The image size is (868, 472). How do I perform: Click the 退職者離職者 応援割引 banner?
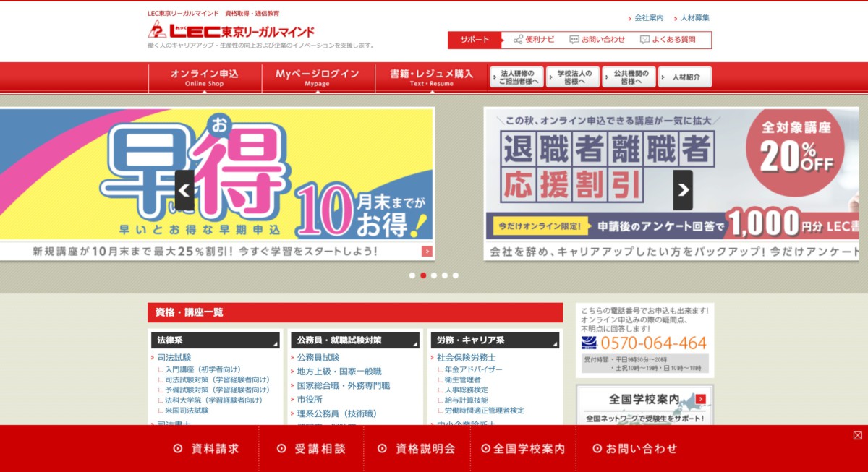coord(671,184)
